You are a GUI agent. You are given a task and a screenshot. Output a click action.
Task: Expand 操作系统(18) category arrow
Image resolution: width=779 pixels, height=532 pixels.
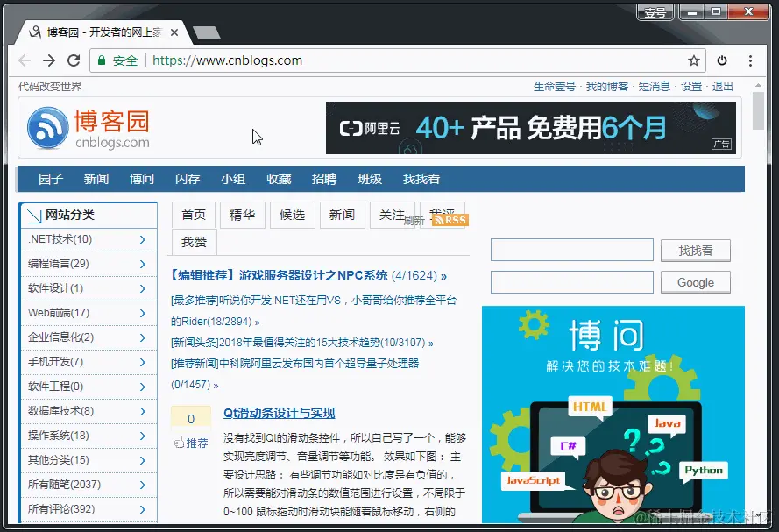(143, 436)
